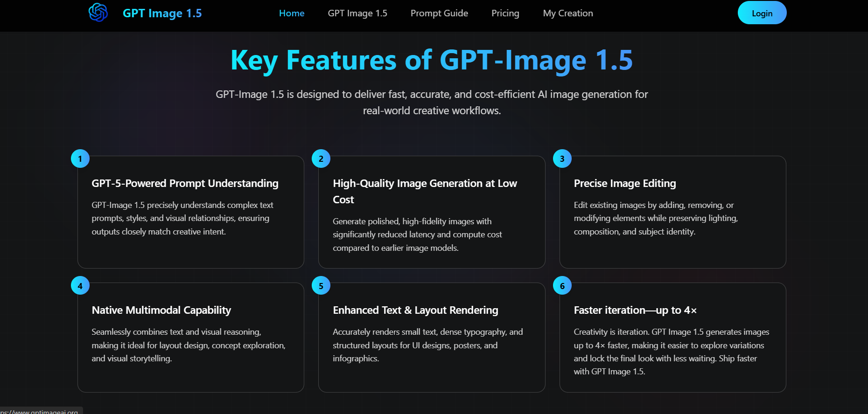868x414 pixels.
Task: Click the word 'infographics.' in card 5
Action: 356,359
